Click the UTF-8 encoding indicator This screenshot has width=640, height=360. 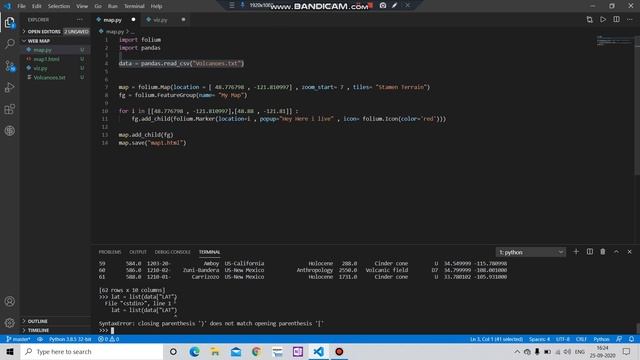pos(562,339)
